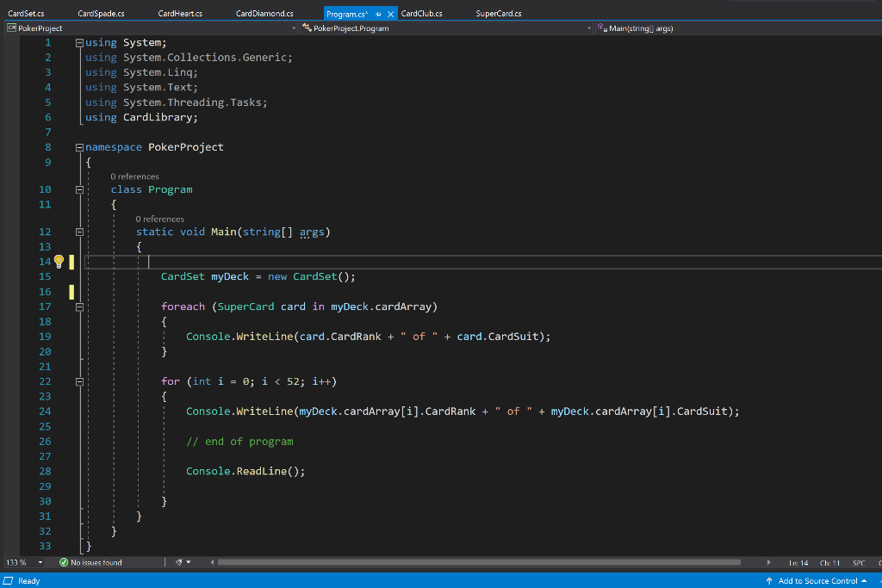Open the PokerProject.Program type dropdown
The height and width of the screenshot is (588, 882).
[447, 28]
